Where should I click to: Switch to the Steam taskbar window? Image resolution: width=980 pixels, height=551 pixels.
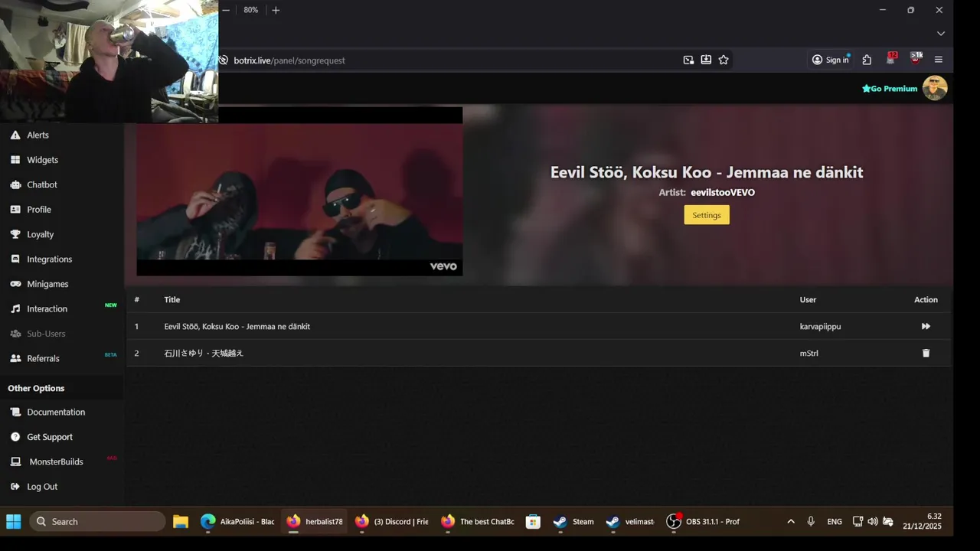(573, 521)
